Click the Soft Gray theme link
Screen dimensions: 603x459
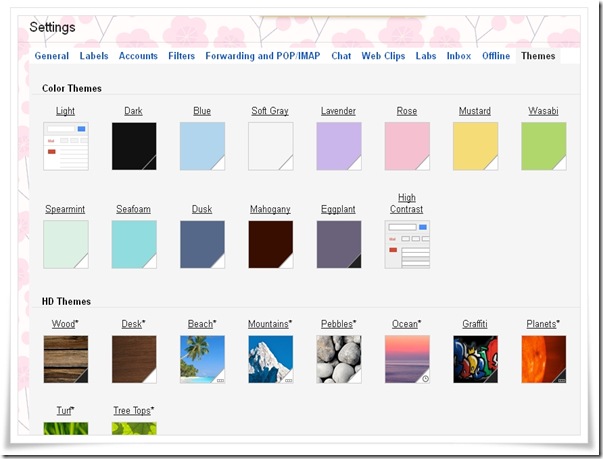click(270, 111)
